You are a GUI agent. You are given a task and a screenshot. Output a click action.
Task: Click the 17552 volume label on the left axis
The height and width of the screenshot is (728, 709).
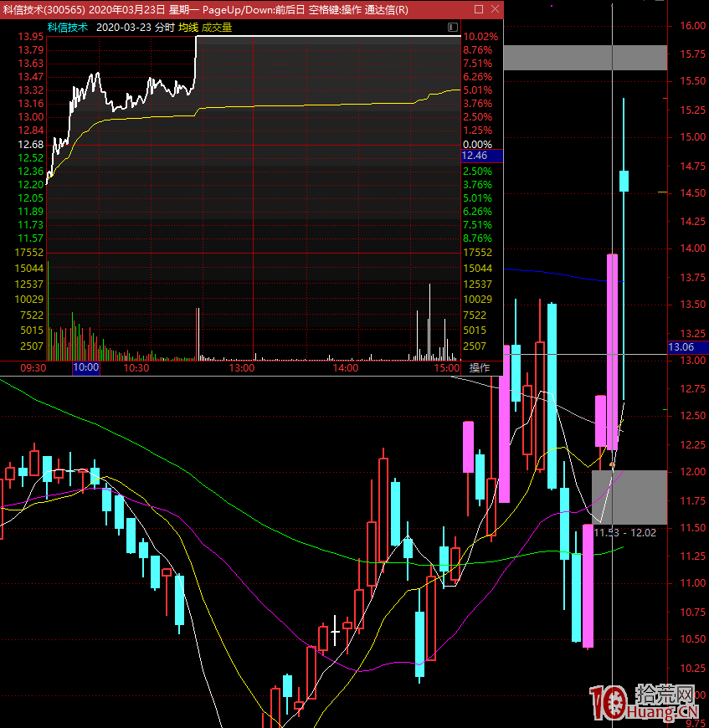point(28,253)
